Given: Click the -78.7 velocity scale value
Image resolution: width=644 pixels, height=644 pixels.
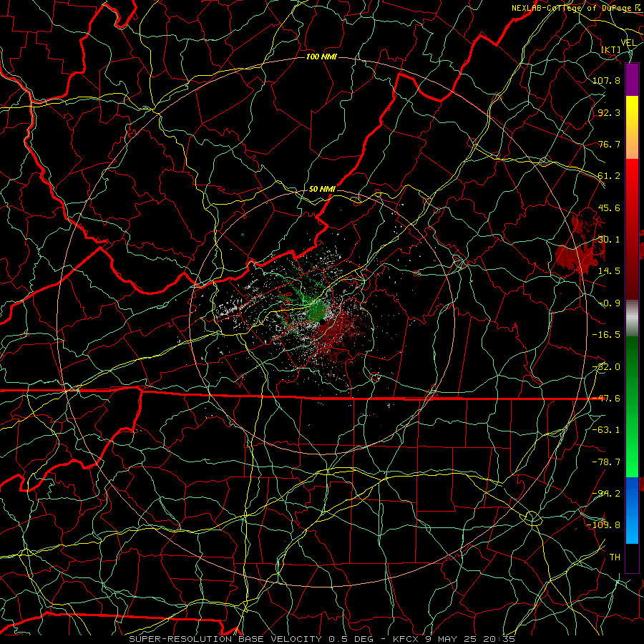Looking at the screenshot, I should click(x=606, y=462).
